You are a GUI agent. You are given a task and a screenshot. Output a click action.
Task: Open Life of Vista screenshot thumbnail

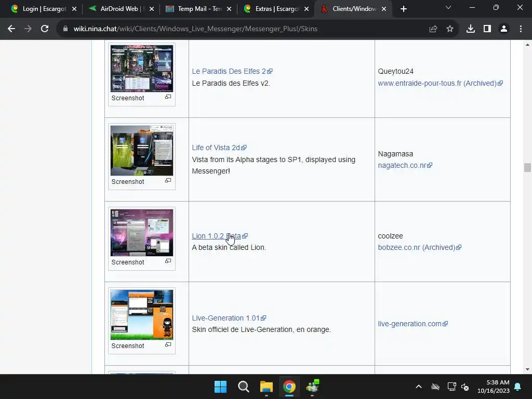(x=142, y=151)
